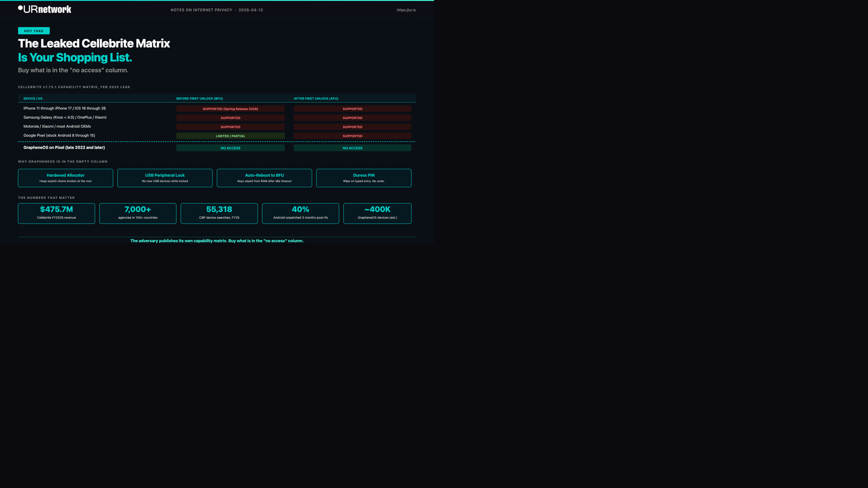This screenshot has width=868, height=488.
Task: Click the $475.7M revenue stat card
Action: [57, 213]
